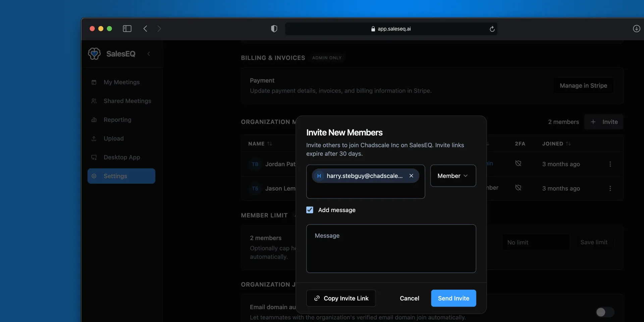Reload the page
The height and width of the screenshot is (322, 644).
(492, 29)
